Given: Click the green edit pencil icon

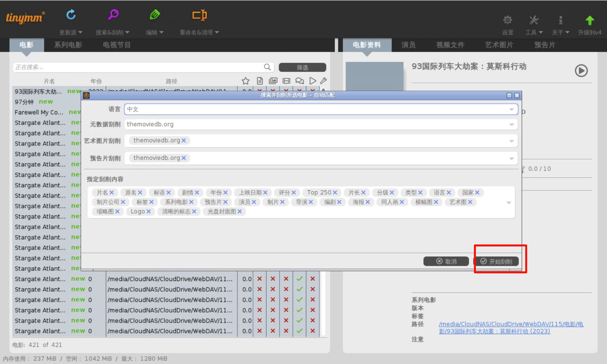Looking at the screenshot, I should (x=155, y=15).
